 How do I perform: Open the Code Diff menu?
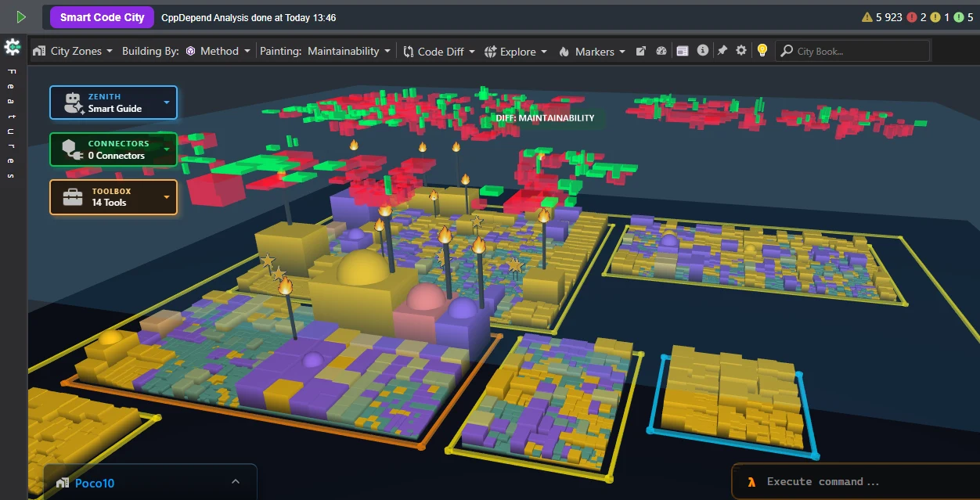pyautogui.click(x=439, y=51)
